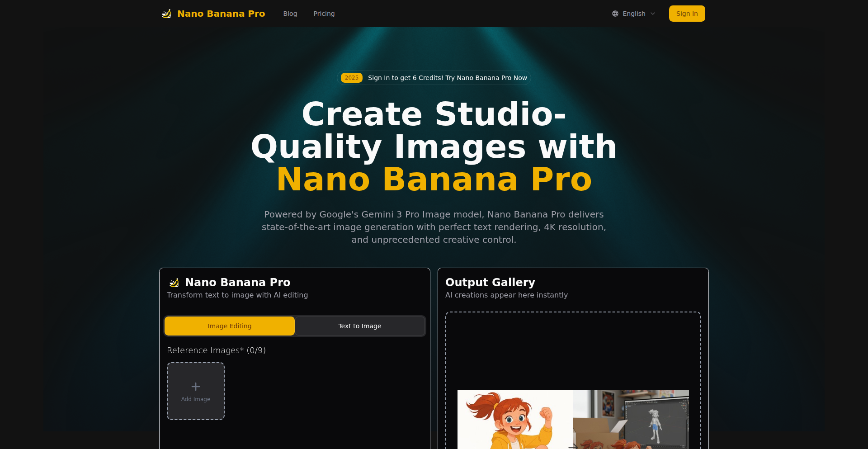Viewport: 868px width, 449px height.
Task: Click the 'Create Studio-Quality Images with' headline
Action: [x=434, y=130]
